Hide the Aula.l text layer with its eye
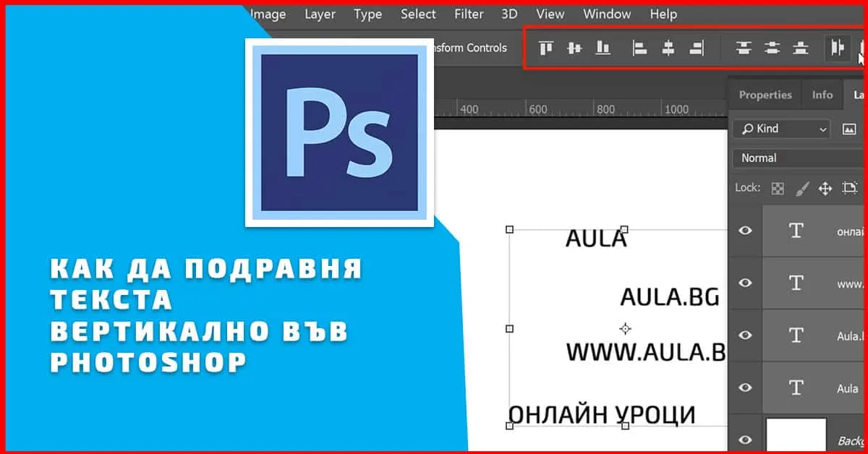This screenshot has width=868, height=454. pos(745,335)
